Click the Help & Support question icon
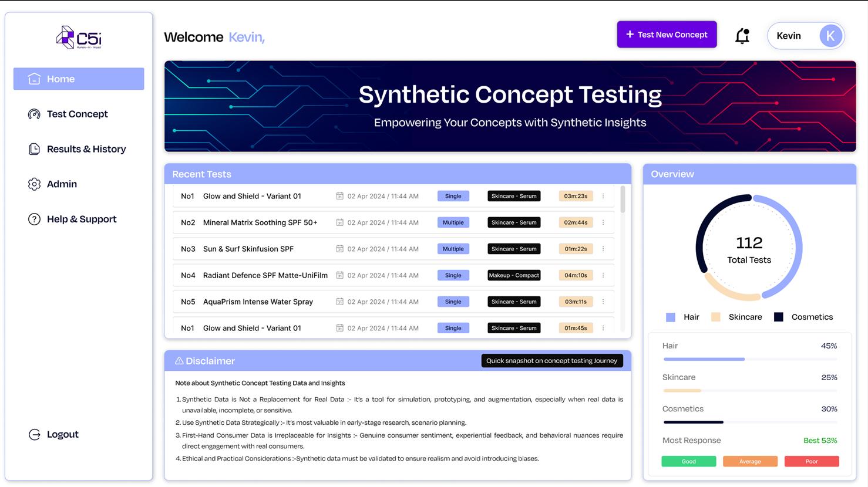Viewport: 868px width, 487px height. tap(34, 219)
